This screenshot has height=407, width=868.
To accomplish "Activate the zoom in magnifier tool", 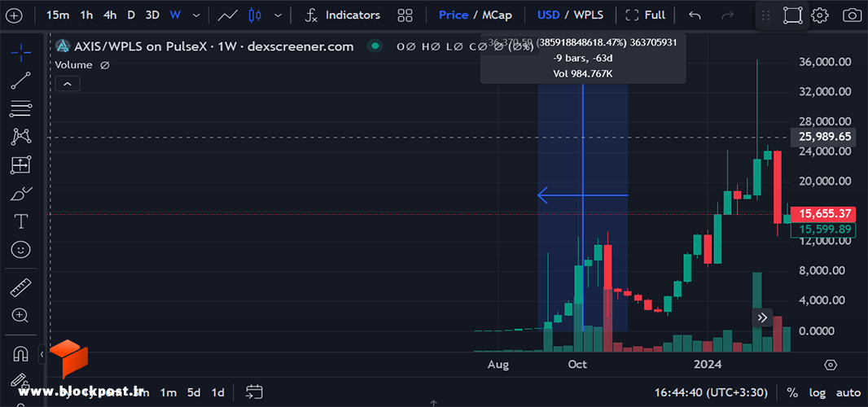I will point(20,316).
